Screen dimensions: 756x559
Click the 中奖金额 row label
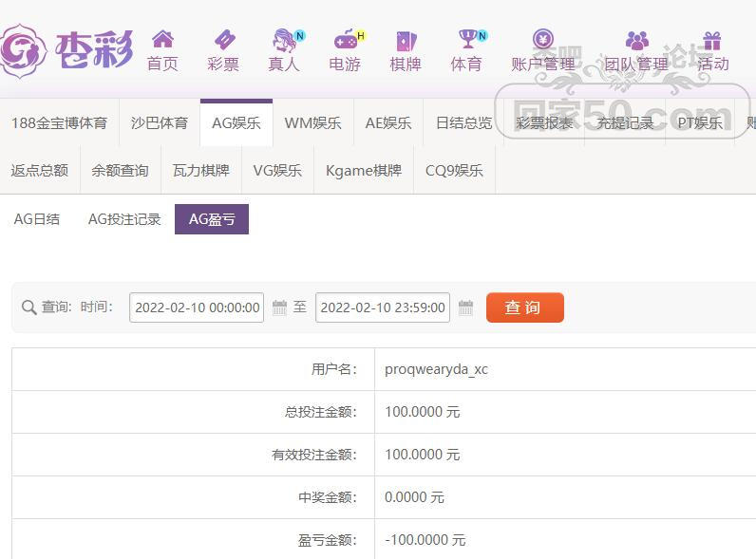point(328,497)
